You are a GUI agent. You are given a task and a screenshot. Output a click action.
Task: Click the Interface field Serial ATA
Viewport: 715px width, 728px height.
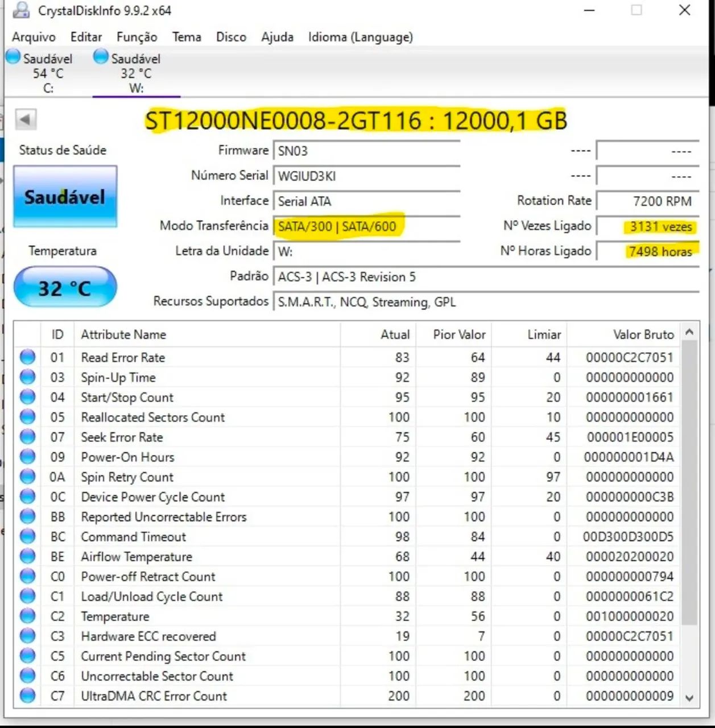[x=366, y=201]
